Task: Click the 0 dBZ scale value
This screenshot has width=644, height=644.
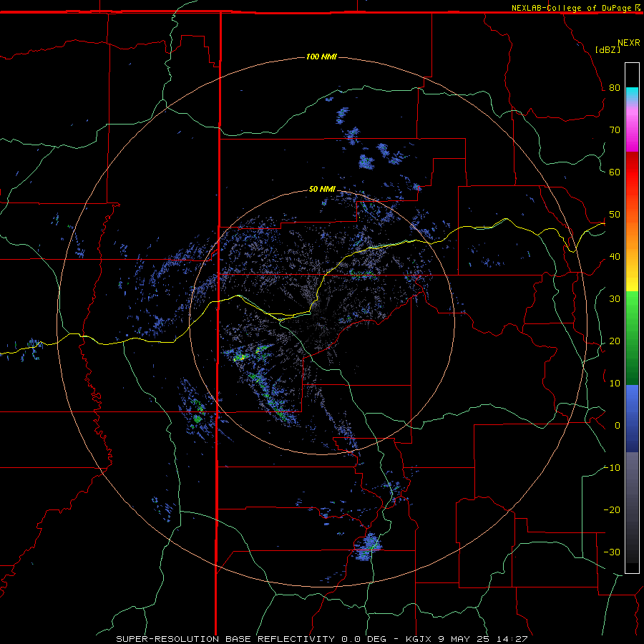Action: [618, 426]
